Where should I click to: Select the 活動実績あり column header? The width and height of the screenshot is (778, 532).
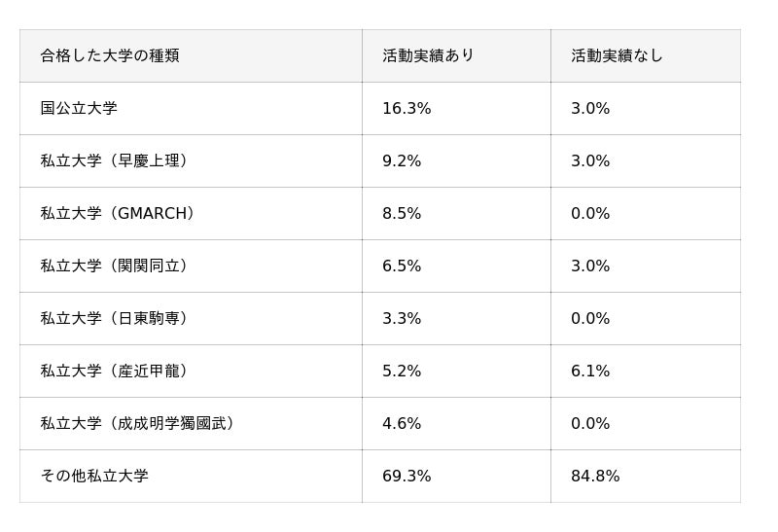click(x=428, y=55)
